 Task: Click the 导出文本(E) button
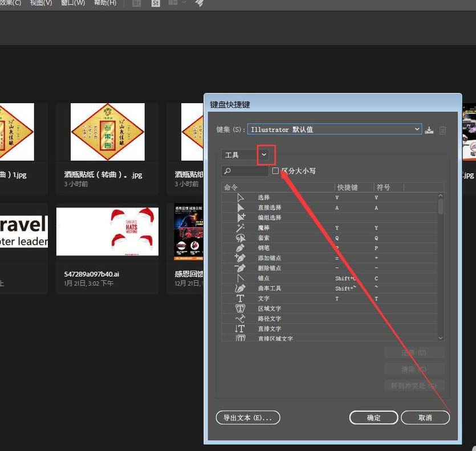point(248,417)
